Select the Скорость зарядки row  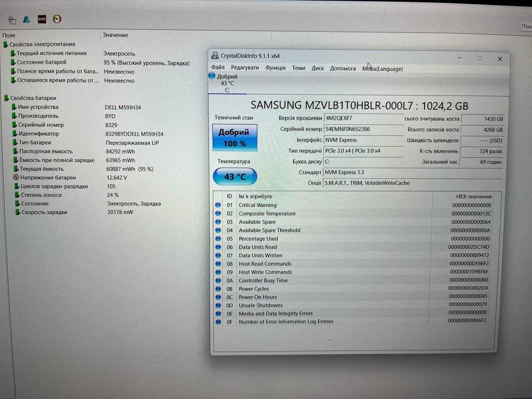point(75,212)
